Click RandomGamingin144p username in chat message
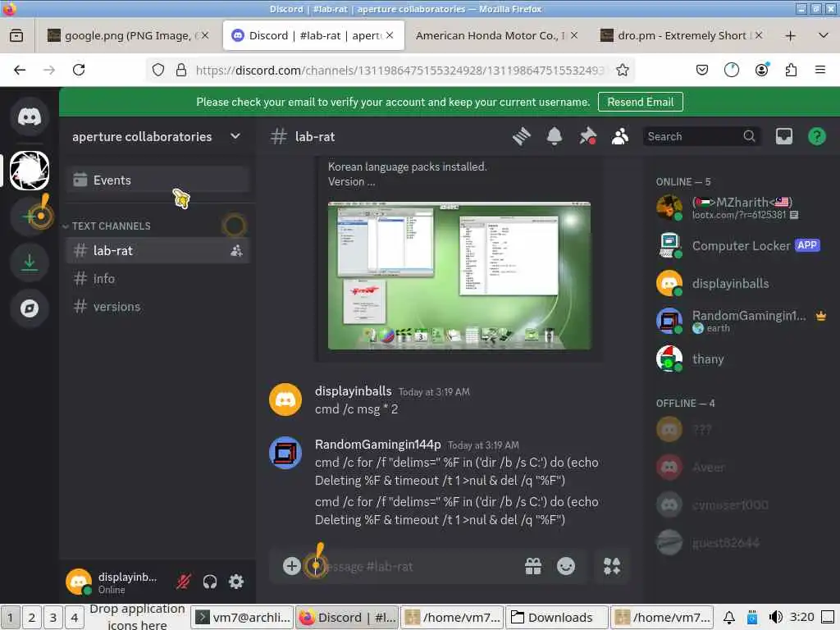Screen dimensions: 840x630 [x=377, y=445]
